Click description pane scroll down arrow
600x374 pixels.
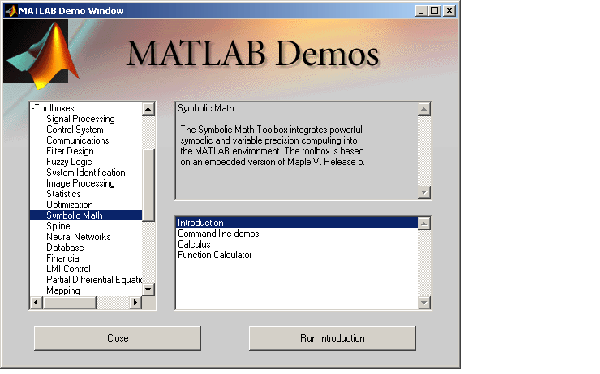(x=424, y=192)
